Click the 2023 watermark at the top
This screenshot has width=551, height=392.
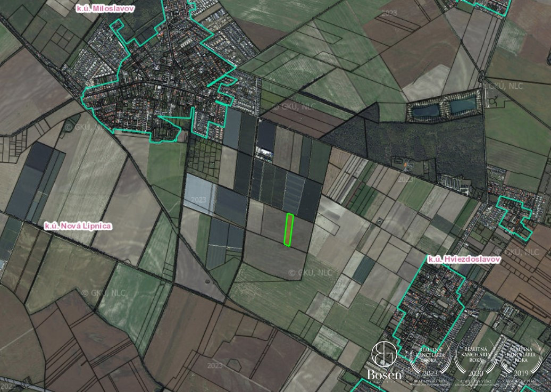[389, 12]
